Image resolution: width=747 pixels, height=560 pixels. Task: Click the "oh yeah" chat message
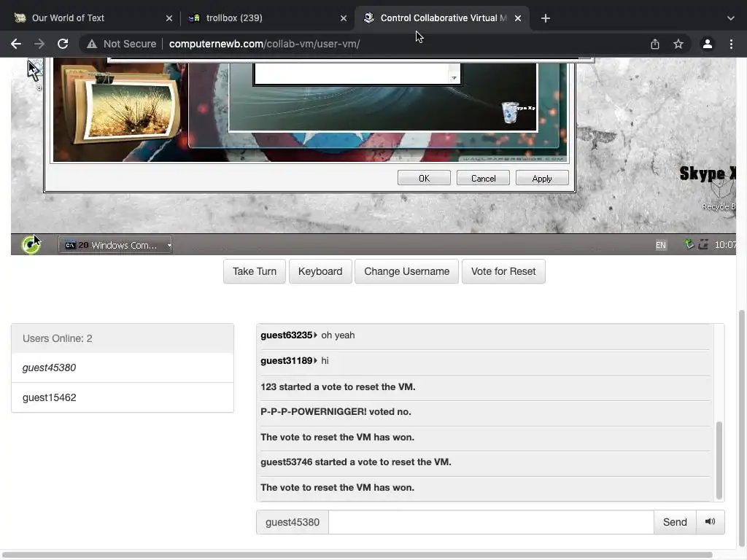pos(338,335)
